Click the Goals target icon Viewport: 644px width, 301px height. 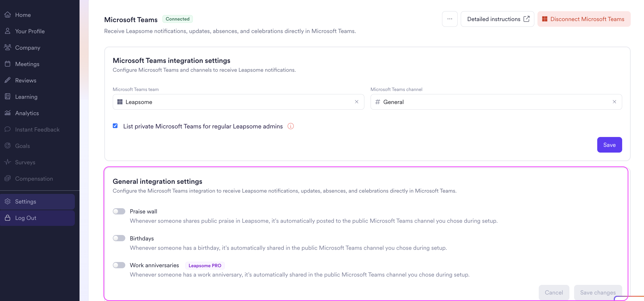pyautogui.click(x=8, y=146)
